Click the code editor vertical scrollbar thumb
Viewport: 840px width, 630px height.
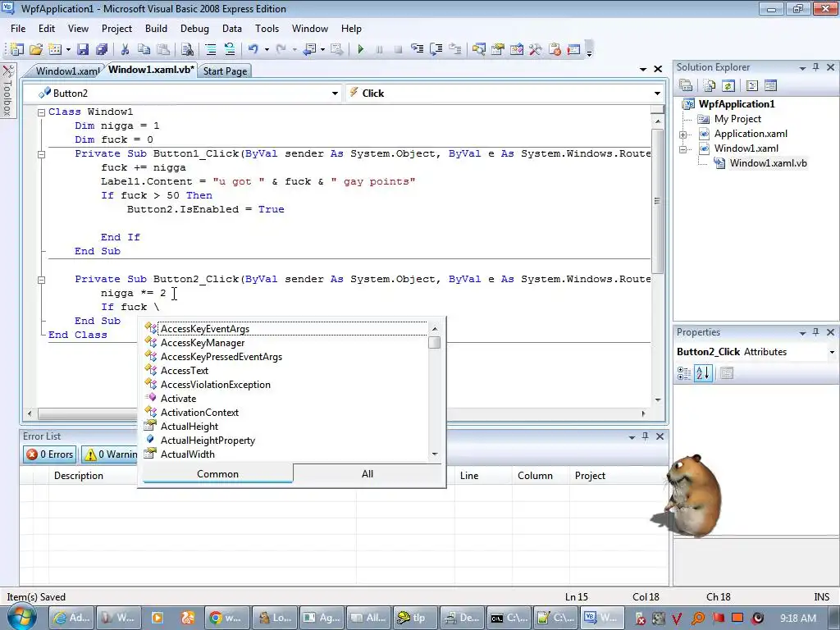coord(657,202)
